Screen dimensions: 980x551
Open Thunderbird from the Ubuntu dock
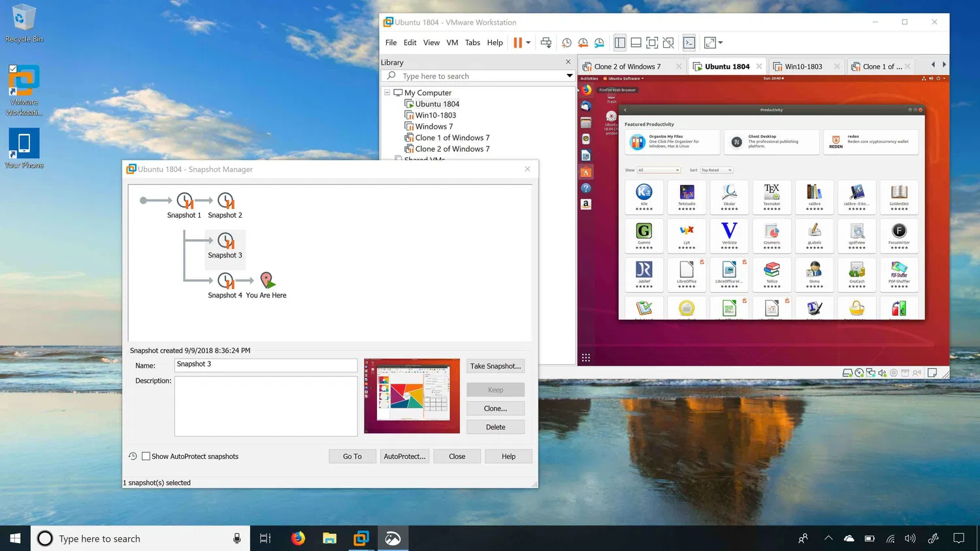point(586,106)
